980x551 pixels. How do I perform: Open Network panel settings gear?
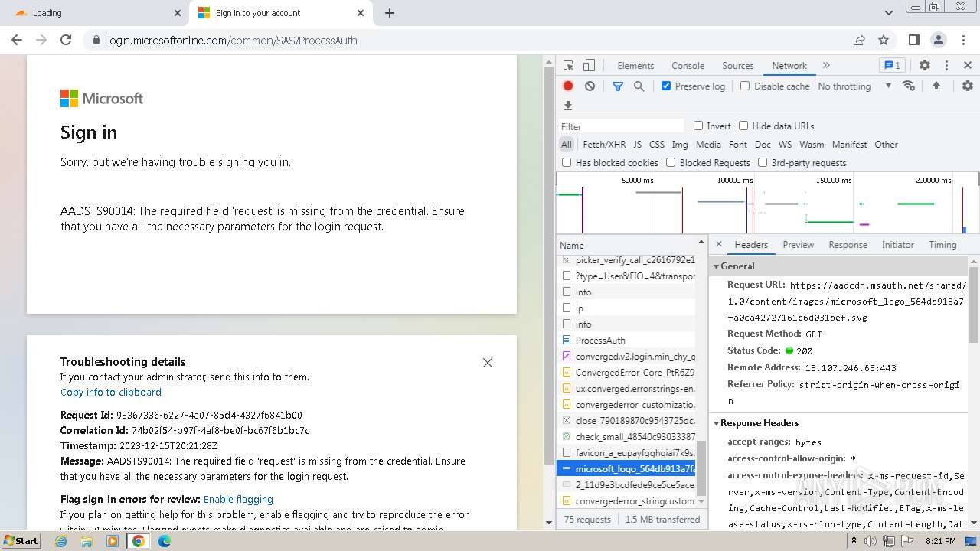[x=968, y=86]
